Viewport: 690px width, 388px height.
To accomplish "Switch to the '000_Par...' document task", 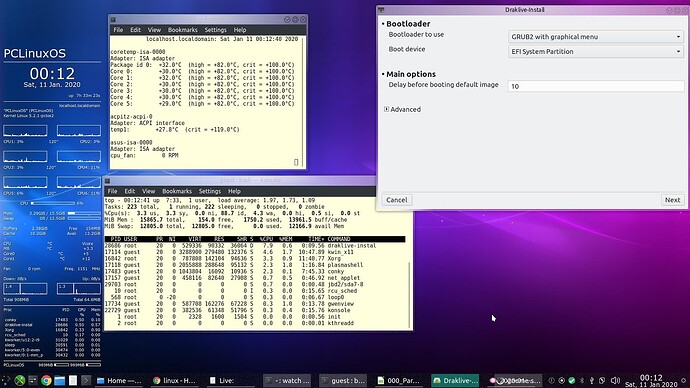I will pos(400,381).
